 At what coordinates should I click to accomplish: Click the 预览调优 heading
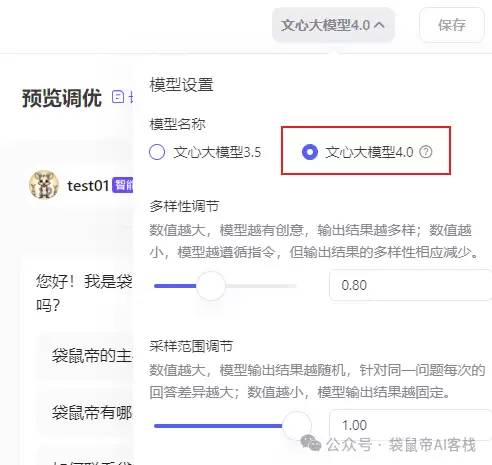62,98
